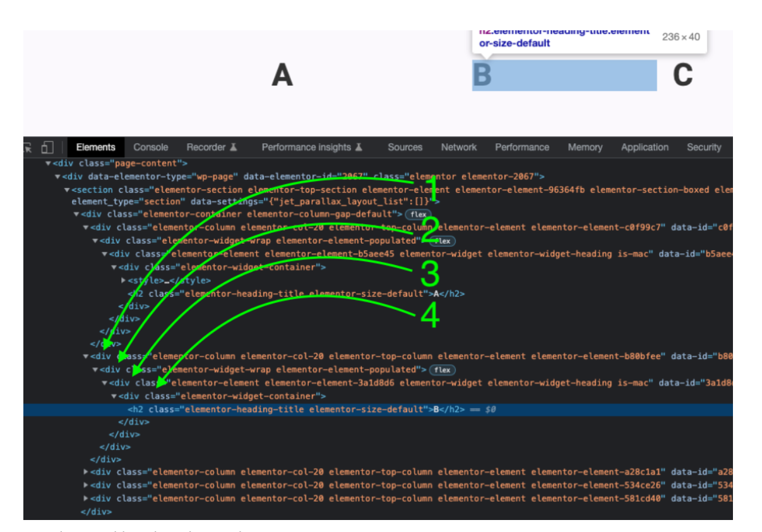This screenshot has height=532, width=762.
Task: Click the highlighted heading B on the page
Action: coord(564,76)
